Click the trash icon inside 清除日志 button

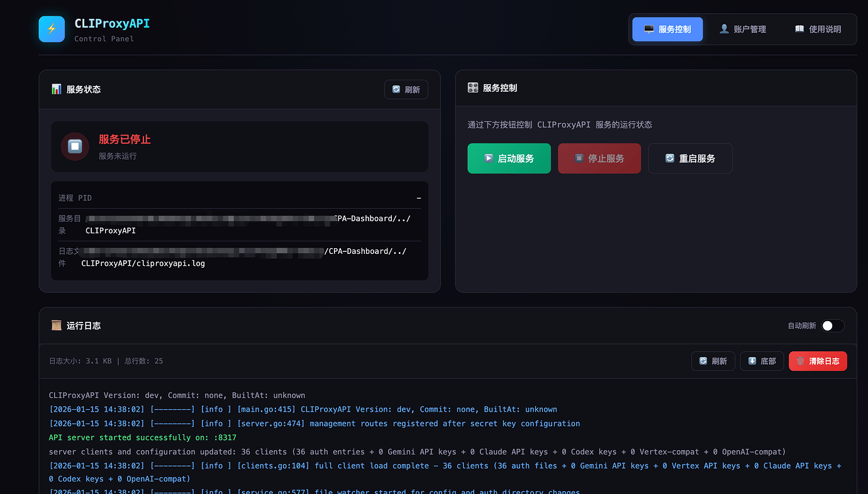(x=801, y=361)
